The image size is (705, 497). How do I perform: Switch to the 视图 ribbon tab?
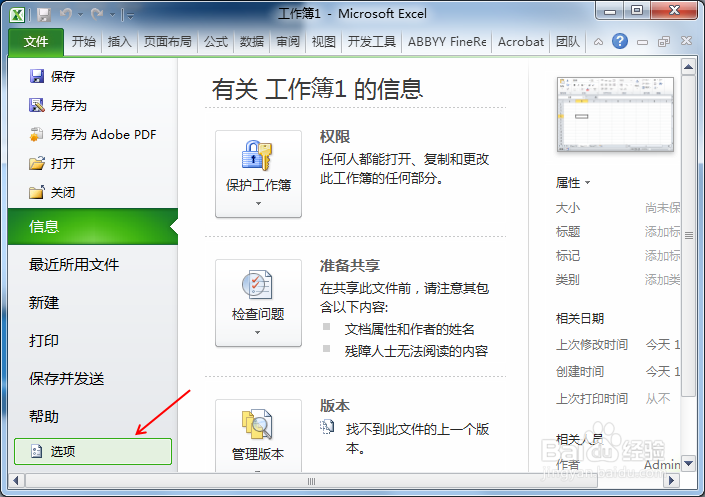(324, 42)
